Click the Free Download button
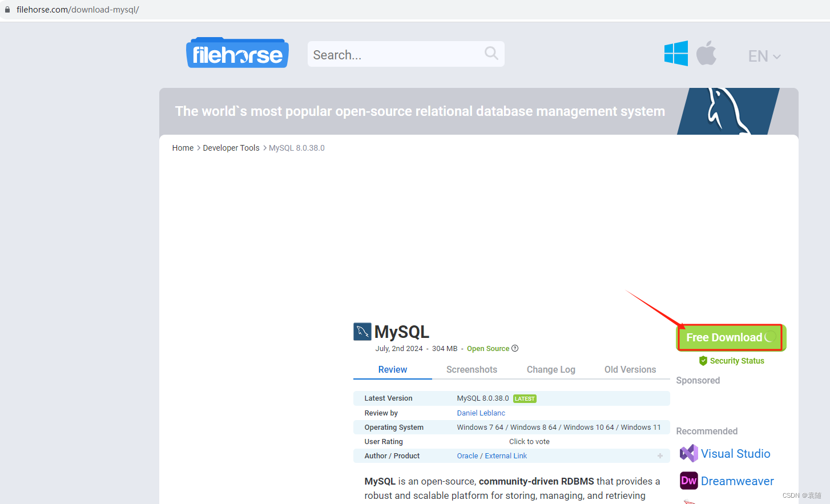830x504 pixels. pyautogui.click(x=731, y=337)
